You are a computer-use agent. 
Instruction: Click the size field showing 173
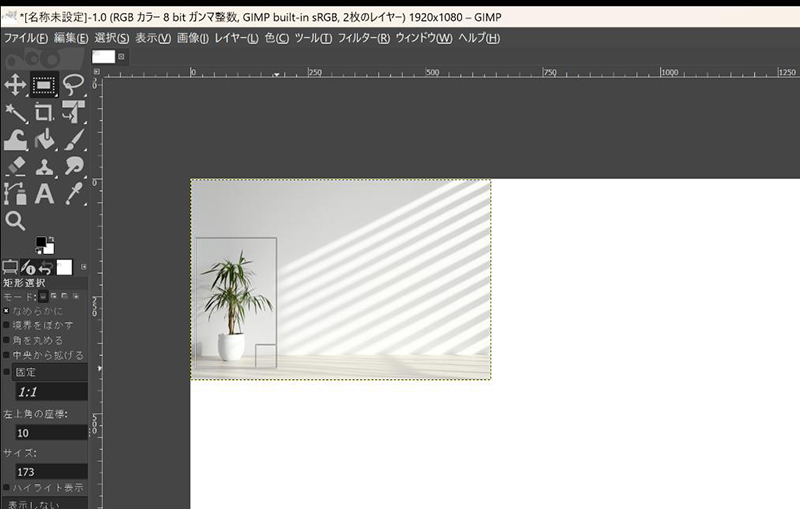pyautogui.click(x=51, y=471)
